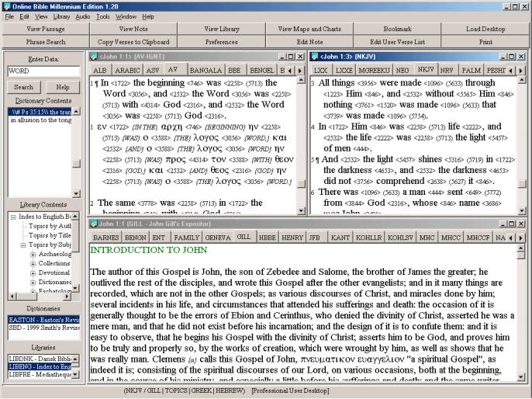Viewport: 532px width, 399px height.
Task: Click Edit User Verse List button
Action: pyautogui.click(x=397, y=42)
